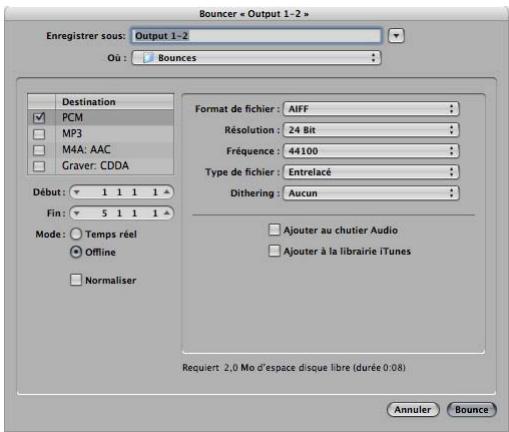Open the Type de fichier Entrelacé dropdown
Viewport: 509px width, 432px height.
tap(371, 172)
